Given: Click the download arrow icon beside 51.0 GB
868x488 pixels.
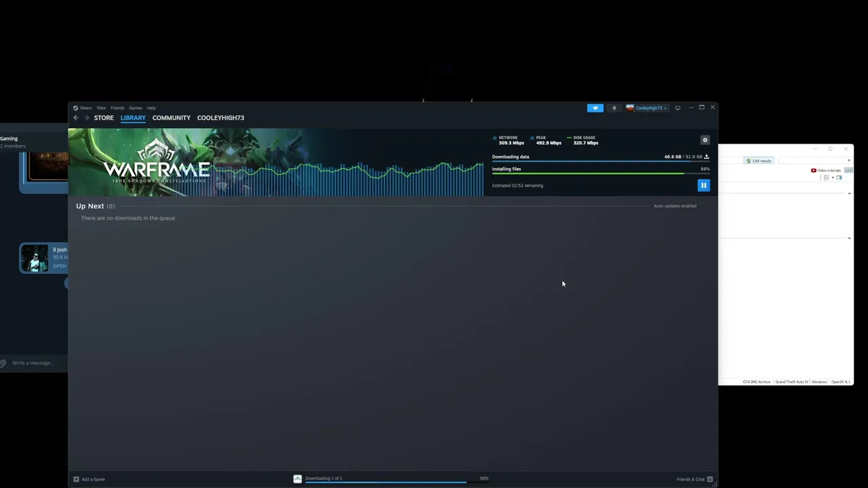Looking at the screenshot, I should (706, 157).
